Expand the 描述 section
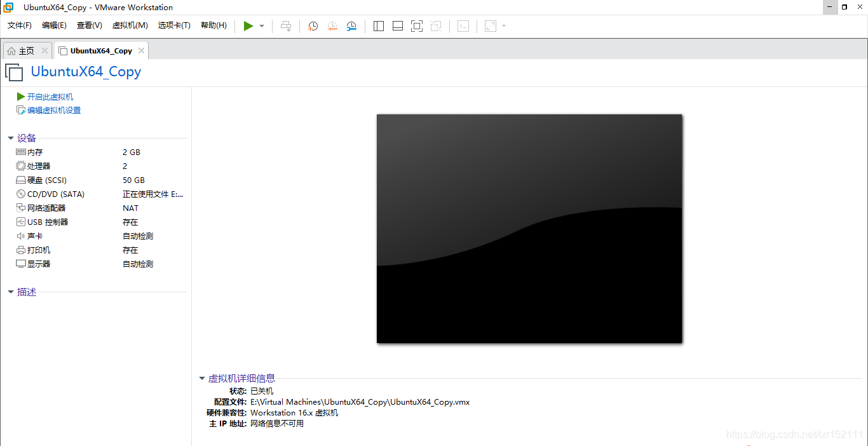The width and height of the screenshot is (868, 446). pos(11,292)
